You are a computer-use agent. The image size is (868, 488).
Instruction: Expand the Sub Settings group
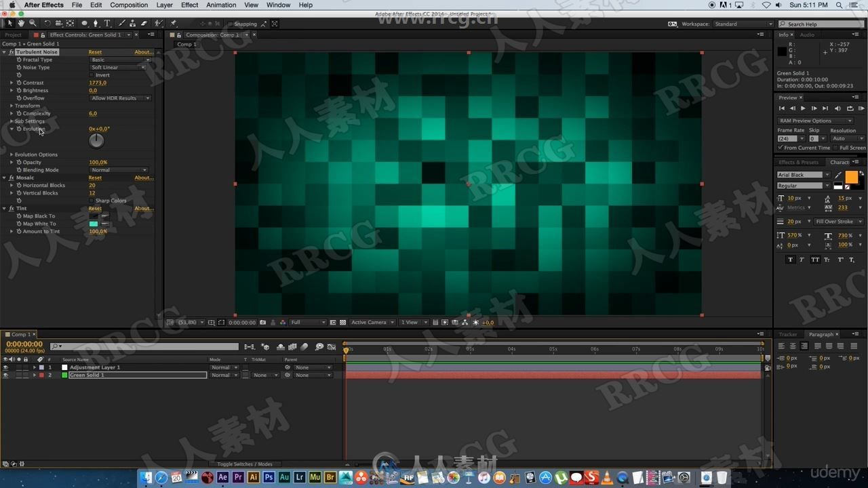(12, 121)
